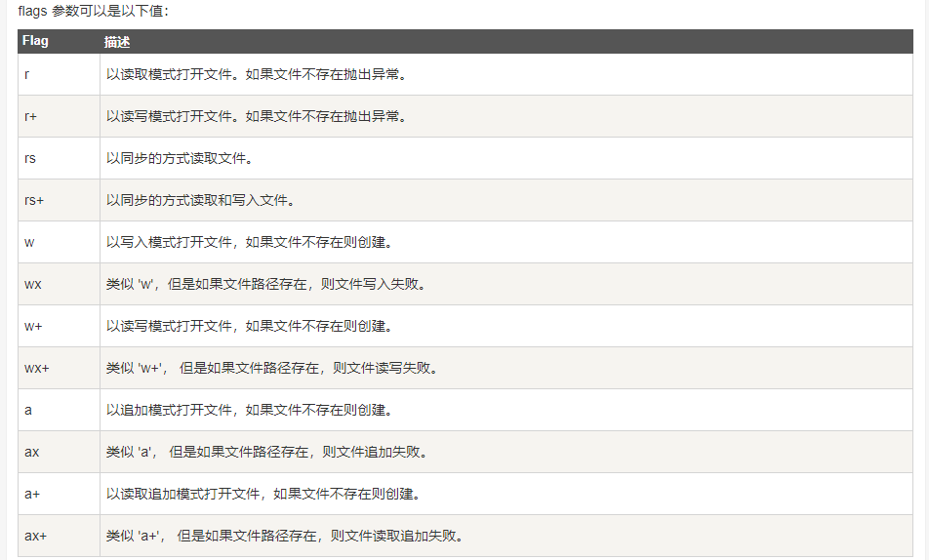Click the 'Flag' column header
The width and height of the screenshot is (929, 560).
(59, 42)
